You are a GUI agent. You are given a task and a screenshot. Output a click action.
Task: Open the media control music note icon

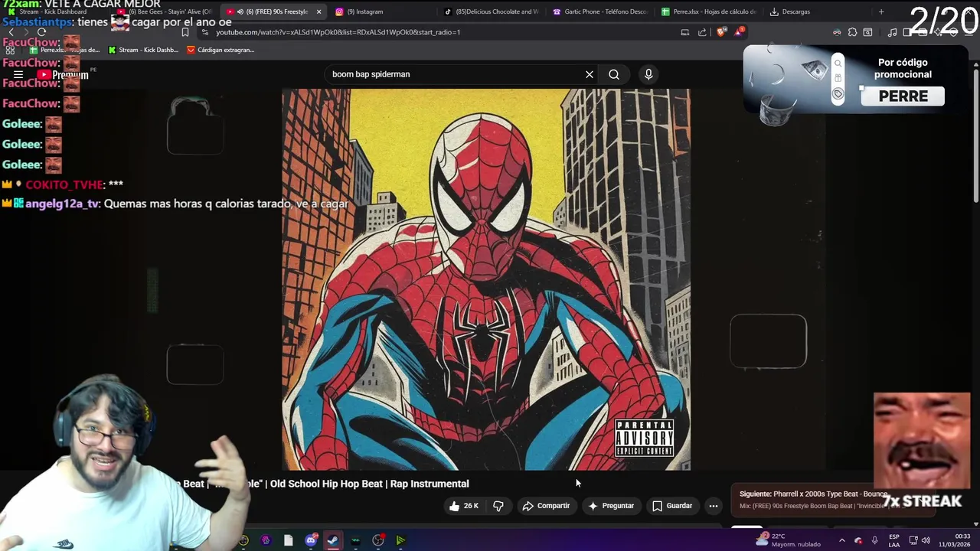[892, 32]
